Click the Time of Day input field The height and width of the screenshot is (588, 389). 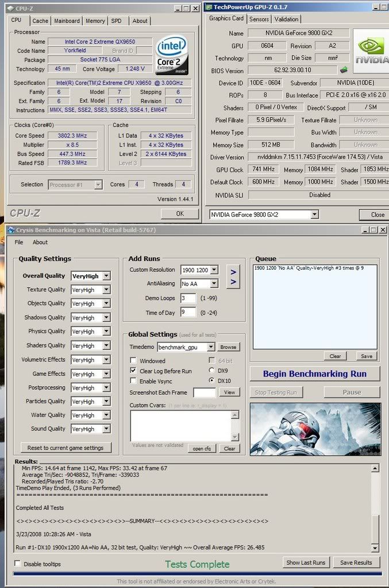tap(188, 312)
